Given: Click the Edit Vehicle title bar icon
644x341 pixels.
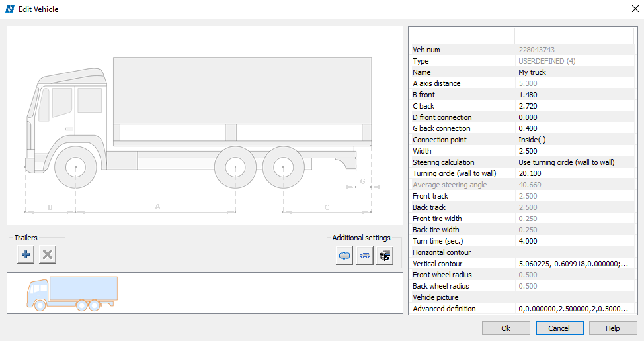Looking at the screenshot, I should tap(10, 9).
